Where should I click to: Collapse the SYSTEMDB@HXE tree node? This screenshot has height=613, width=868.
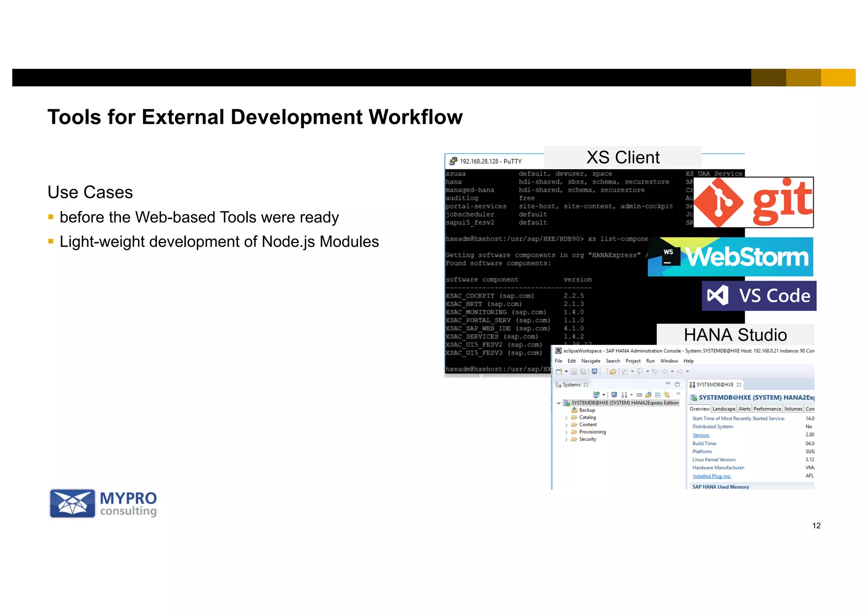559,403
